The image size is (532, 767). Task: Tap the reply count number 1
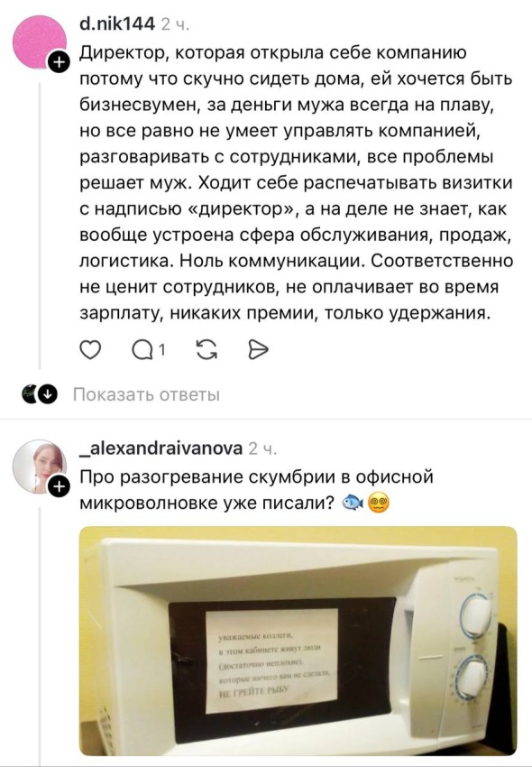tap(161, 350)
